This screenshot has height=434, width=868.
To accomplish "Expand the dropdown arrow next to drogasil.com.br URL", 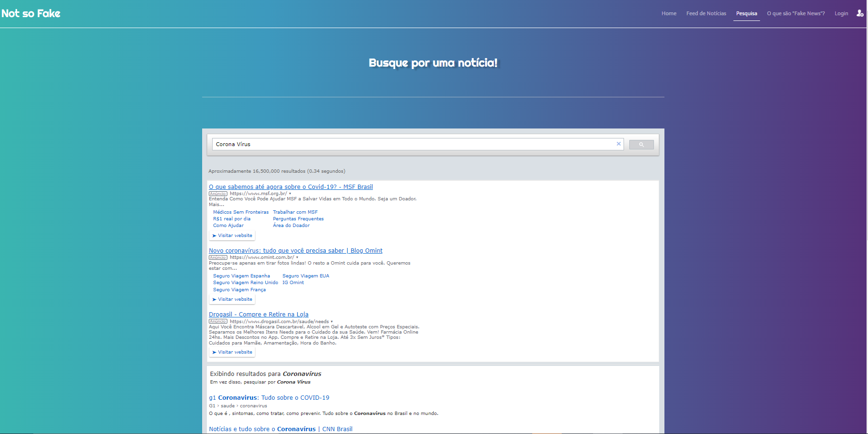I will [x=332, y=321].
